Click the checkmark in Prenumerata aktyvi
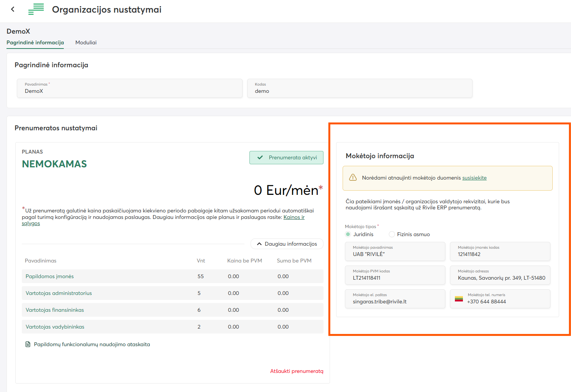571x392 pixels. [x=260, y=157]
